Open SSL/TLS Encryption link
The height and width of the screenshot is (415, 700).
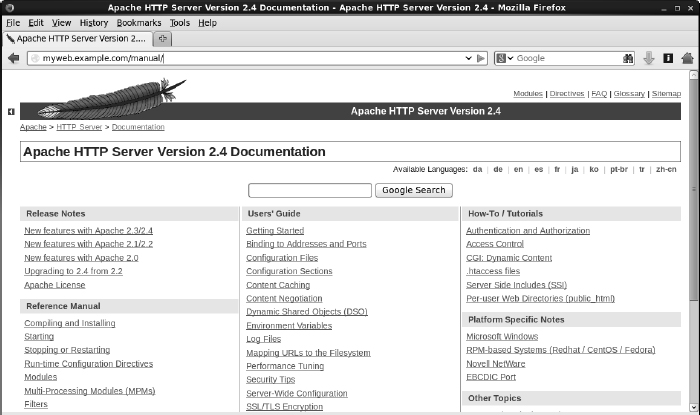(284, 407)
